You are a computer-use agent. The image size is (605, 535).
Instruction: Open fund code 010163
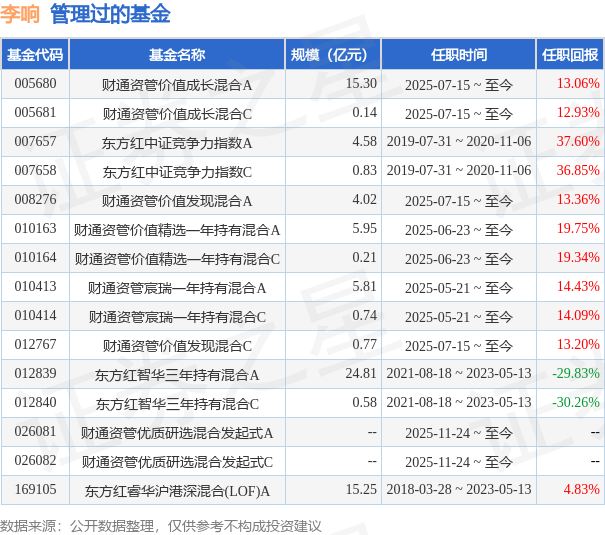[x=35, y=230]
